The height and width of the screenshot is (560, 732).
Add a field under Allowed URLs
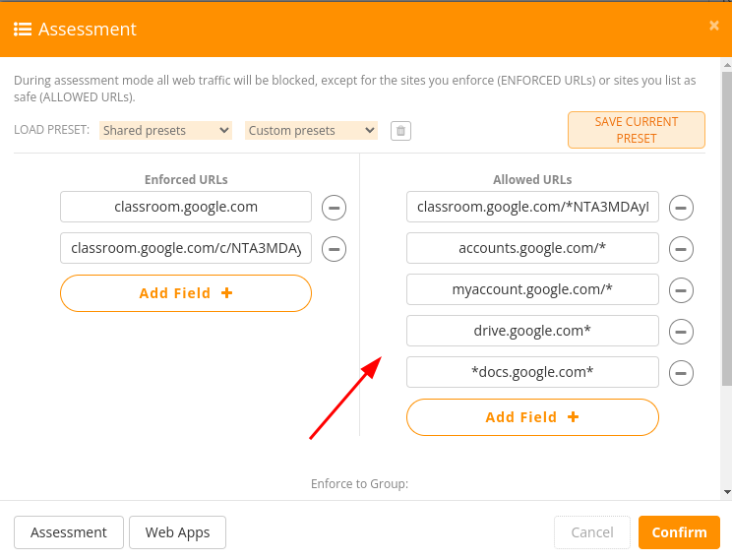coord(532,417)
